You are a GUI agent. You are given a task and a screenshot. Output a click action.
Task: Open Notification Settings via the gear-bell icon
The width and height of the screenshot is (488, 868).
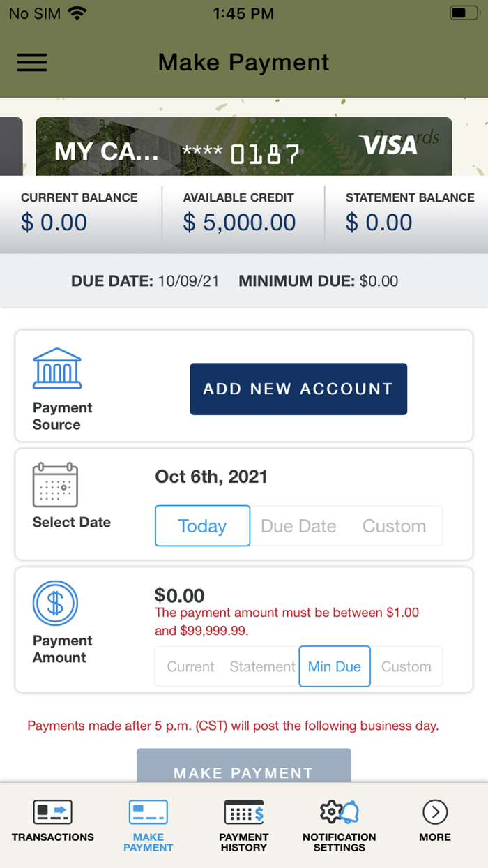(x=339, y=811)
